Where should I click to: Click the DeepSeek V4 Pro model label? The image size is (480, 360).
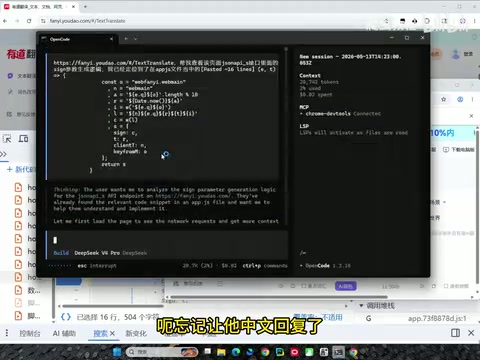click(x=97, y=253)
